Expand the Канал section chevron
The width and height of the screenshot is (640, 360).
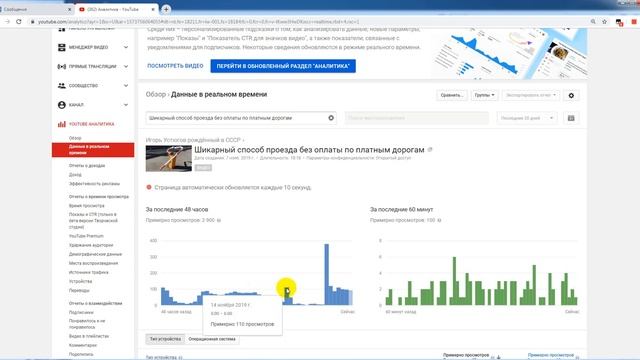pos(126,105)
